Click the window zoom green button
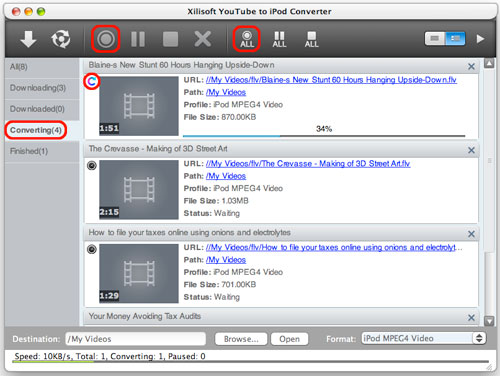 41,12
